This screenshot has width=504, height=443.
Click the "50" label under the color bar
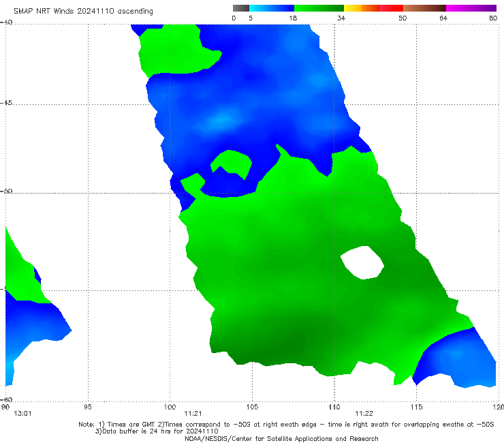coord(403,18)
